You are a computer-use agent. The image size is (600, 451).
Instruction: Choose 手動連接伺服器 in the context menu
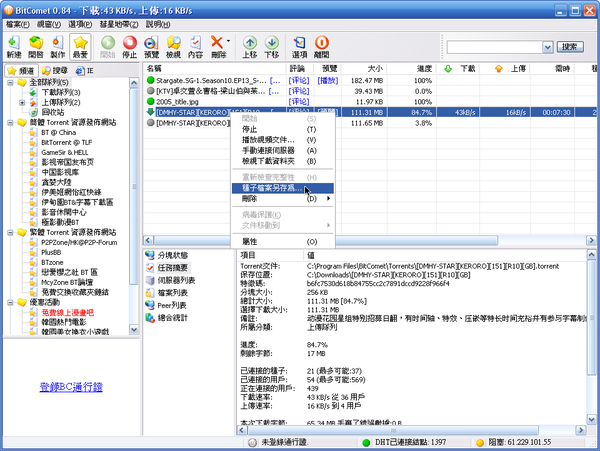coord(283,151)
